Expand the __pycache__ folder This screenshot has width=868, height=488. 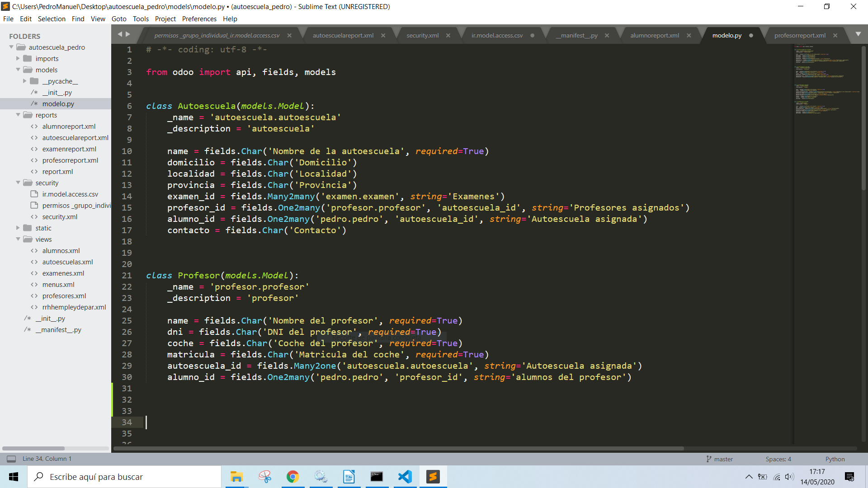point(25,81)
